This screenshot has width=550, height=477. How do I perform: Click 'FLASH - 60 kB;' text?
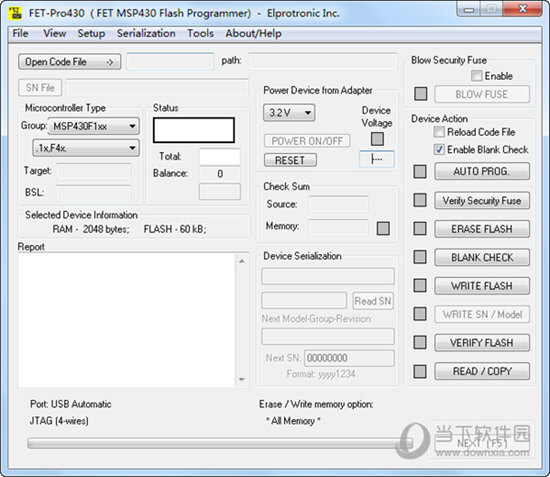[175, 229]
